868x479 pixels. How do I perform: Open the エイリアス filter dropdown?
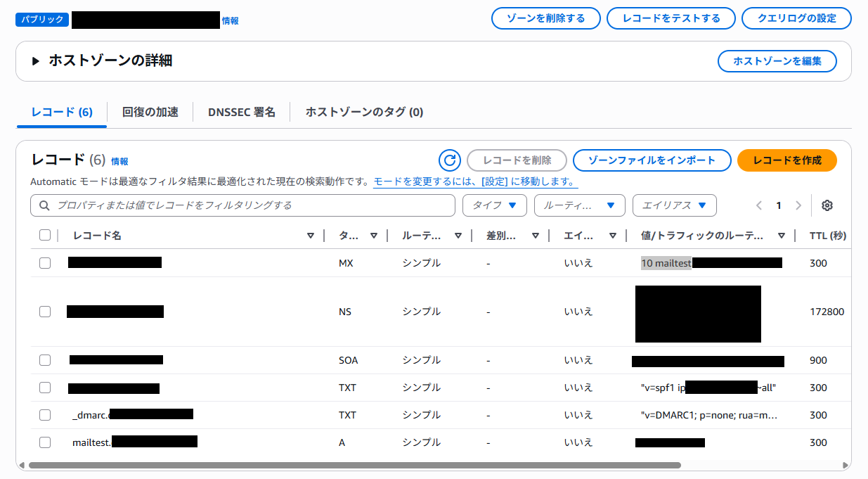(x=674, y=205)
